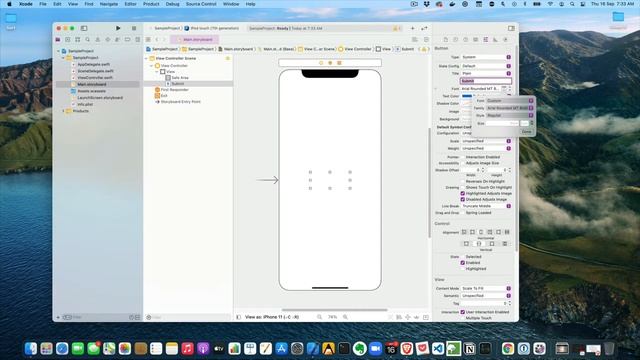Open the Find navigator magnifier icon
Viewport: 640px width, 360px height.
point(87,40)
